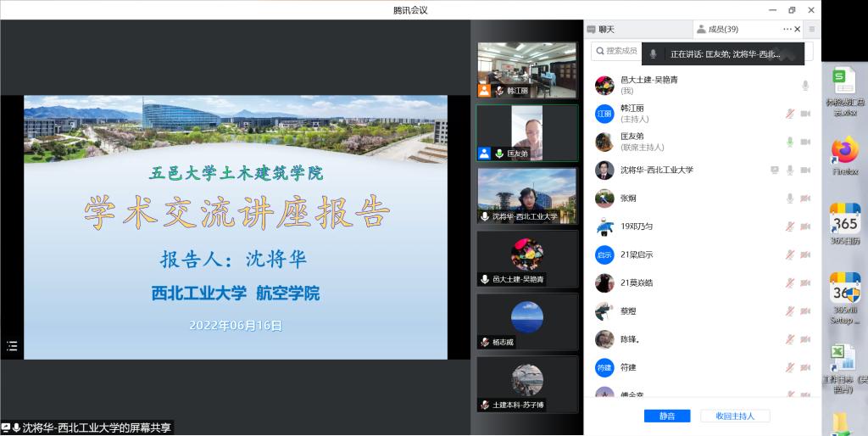Screen dimensions: 868x436
Task: Click the screen share icon next to 沈将华-西北工业大学
Action: pos(774,170)
